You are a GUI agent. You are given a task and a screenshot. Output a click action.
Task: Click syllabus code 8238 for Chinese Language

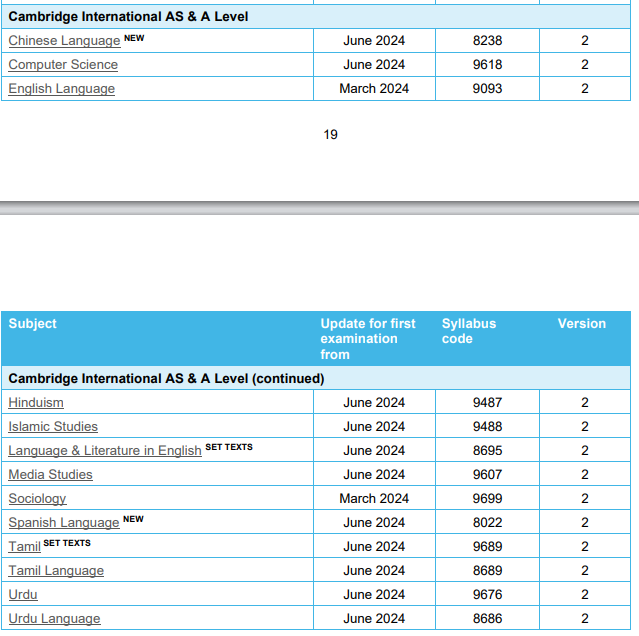(x=487, y=41)
